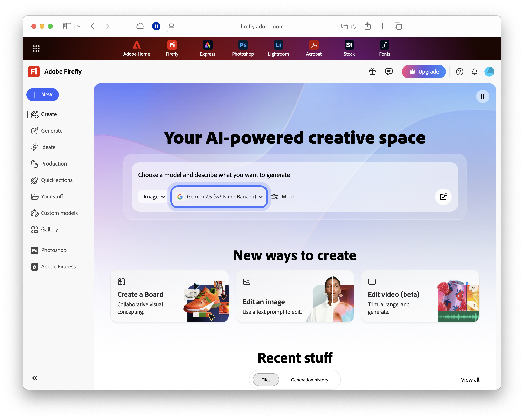Open Photoshop from the top app bar

[x=243, y=48]
